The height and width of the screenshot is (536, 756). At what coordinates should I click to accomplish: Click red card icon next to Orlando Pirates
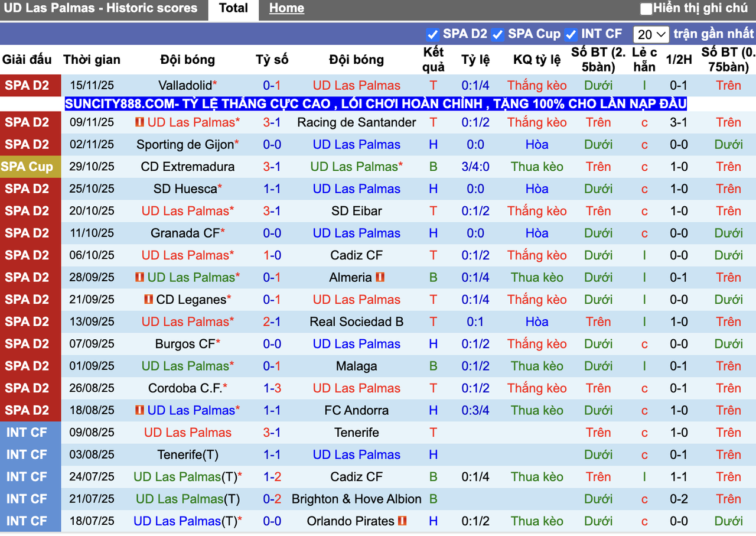[403, 521]
